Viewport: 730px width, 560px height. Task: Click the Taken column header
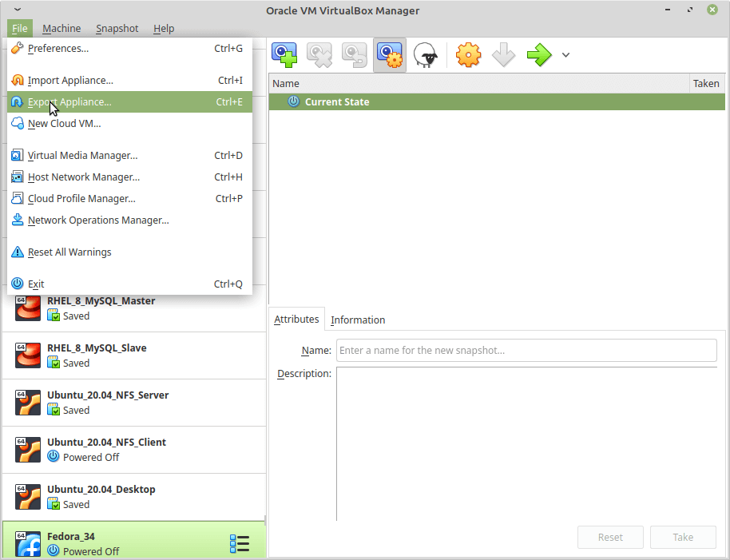707,83
